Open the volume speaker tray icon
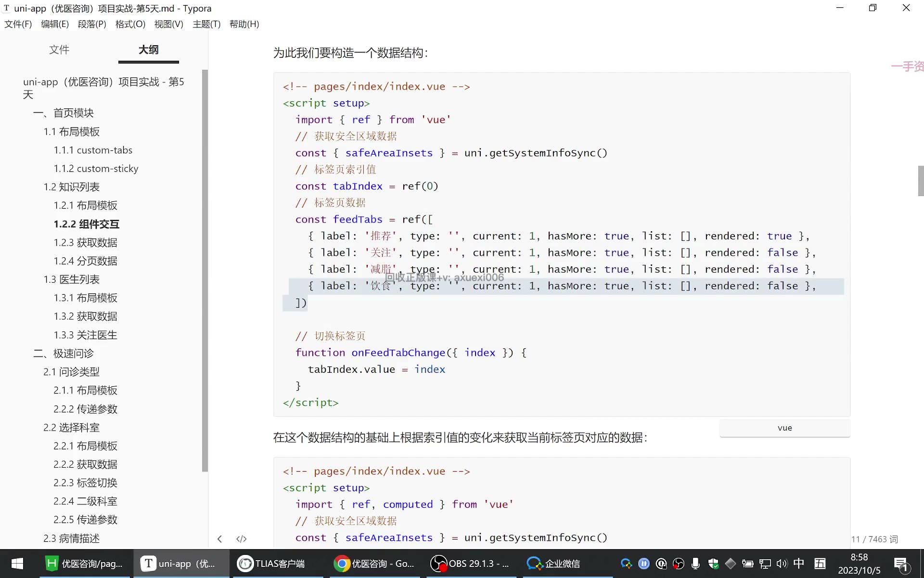The width and height of the screenshot is (924, 578). click(x=782, y=564)
